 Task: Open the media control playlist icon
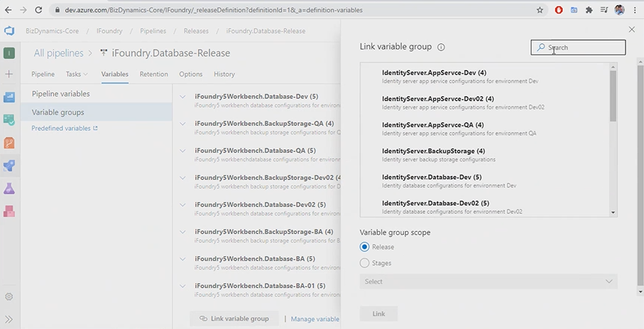point(604,10)
